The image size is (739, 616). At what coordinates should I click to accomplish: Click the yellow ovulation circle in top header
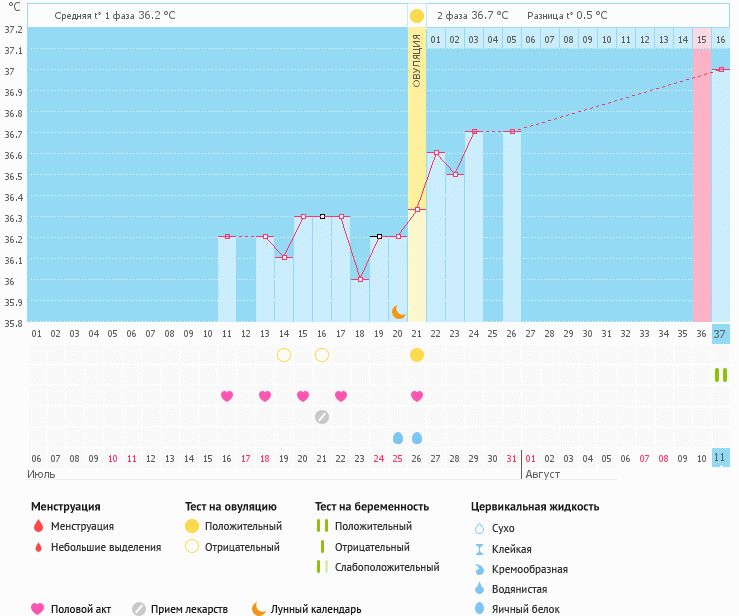pos(416,15)
